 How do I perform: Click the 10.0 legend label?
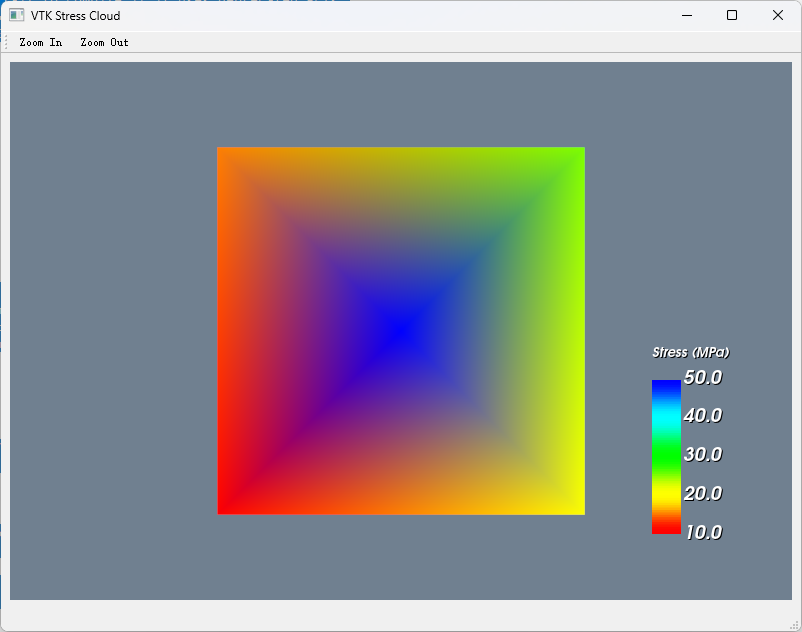pyautogui.click(x=704, y=532)
